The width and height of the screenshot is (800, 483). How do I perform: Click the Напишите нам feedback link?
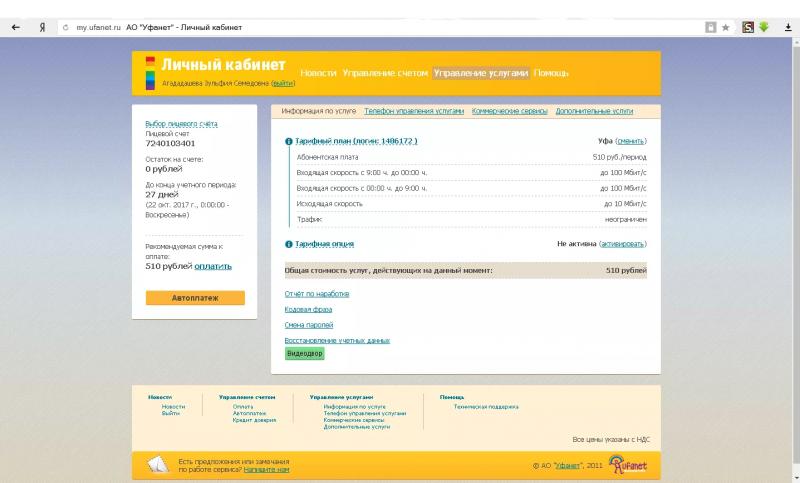tap(266, 470)
